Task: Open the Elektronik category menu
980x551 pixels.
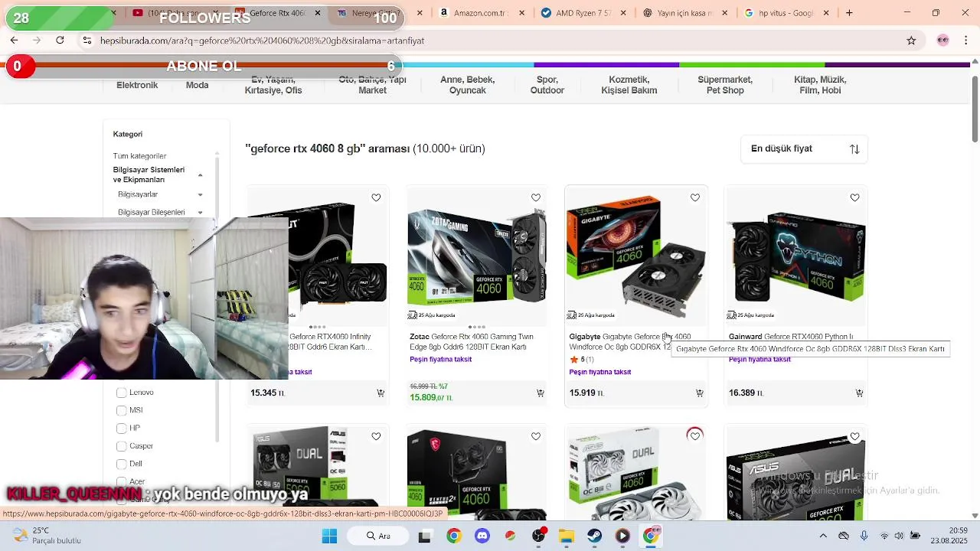Action: coord(137,85)
